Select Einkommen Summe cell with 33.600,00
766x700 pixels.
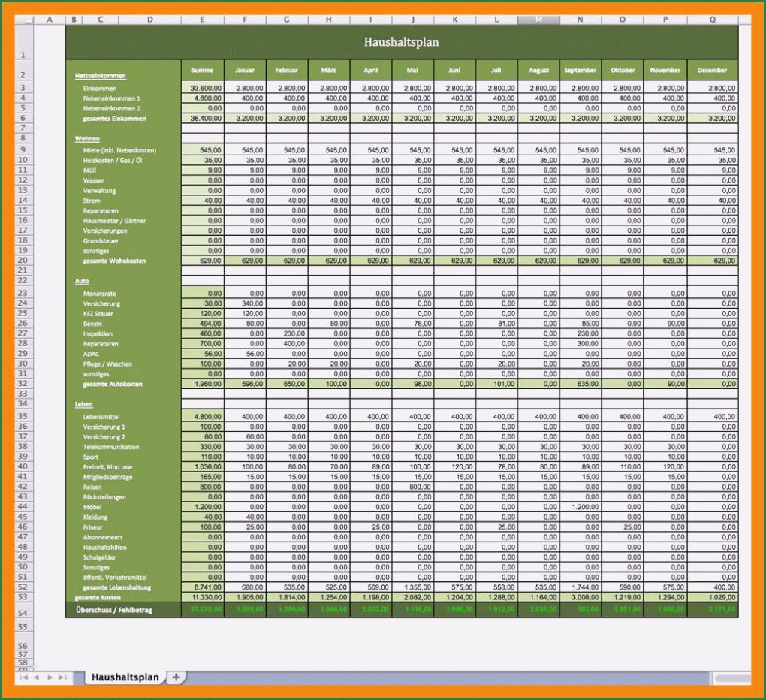[202, 89]
